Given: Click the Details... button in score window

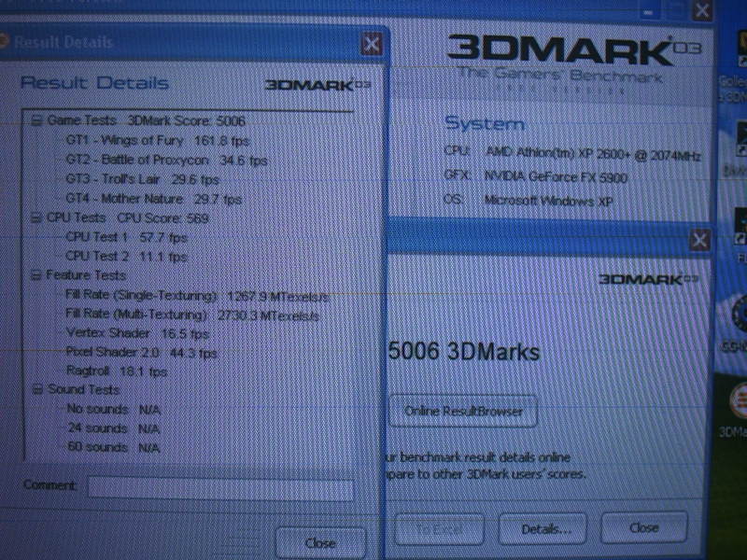Looking at the screenshot, I should coord(543,529).
